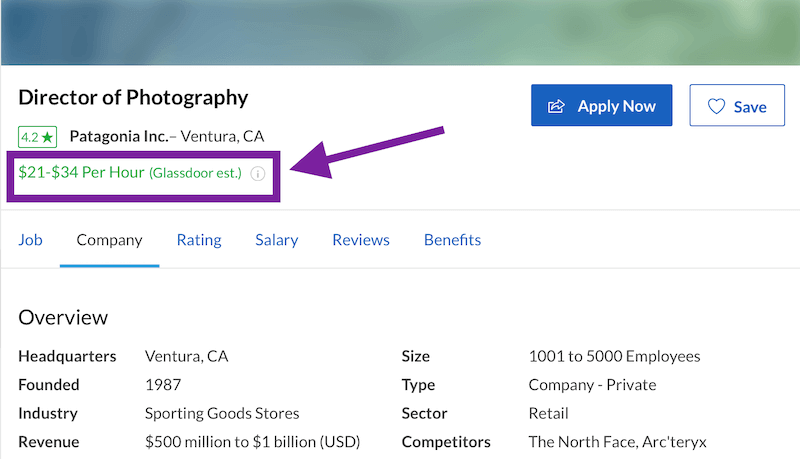Show the Benefits tab
Screen dimensions: 800x459
point(452,240)
